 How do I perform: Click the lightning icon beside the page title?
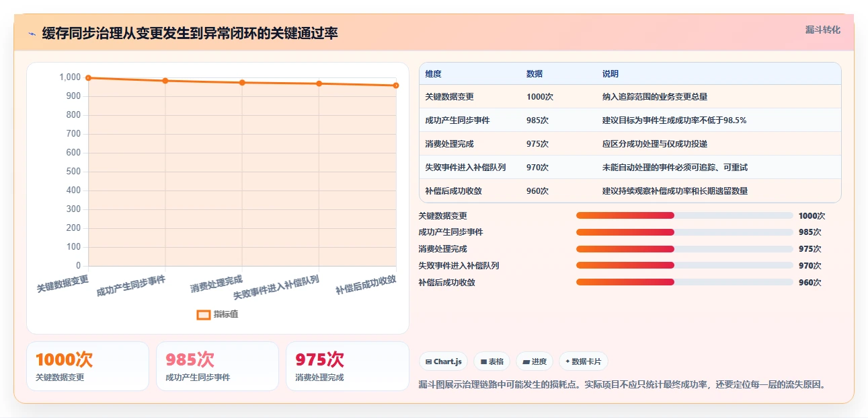click(x=32, y=34)
